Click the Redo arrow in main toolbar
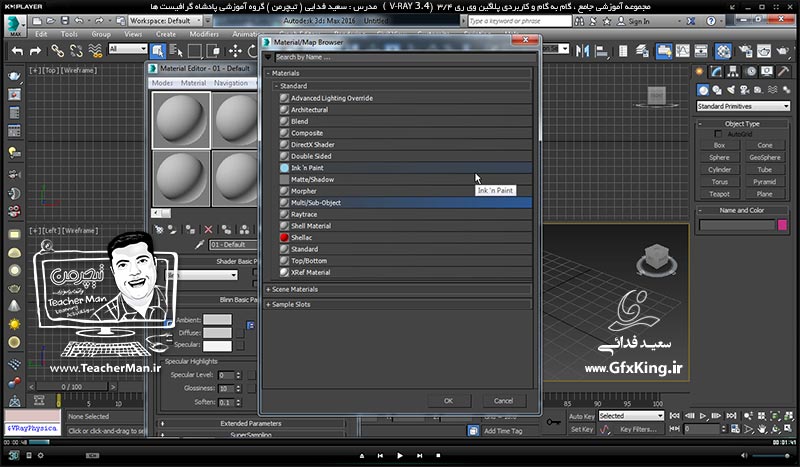800x467 pixels. pyautogui.click(x=35, y=51)
